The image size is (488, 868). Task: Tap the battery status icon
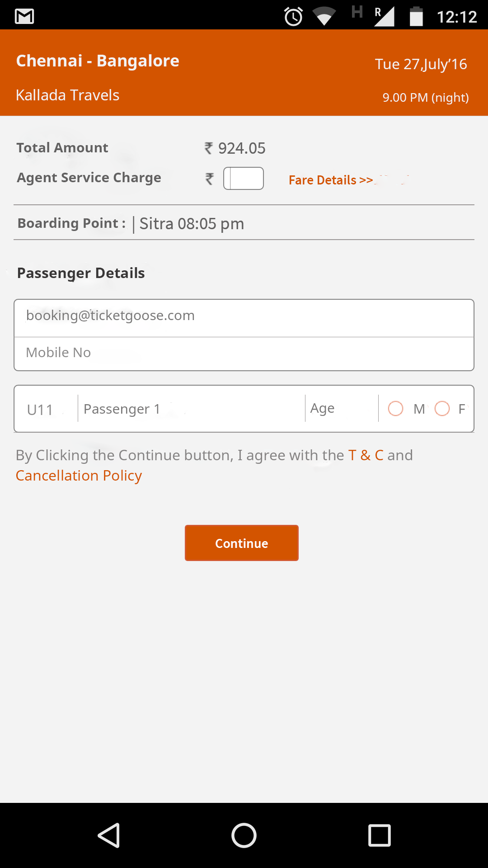[x=416, y=17]
